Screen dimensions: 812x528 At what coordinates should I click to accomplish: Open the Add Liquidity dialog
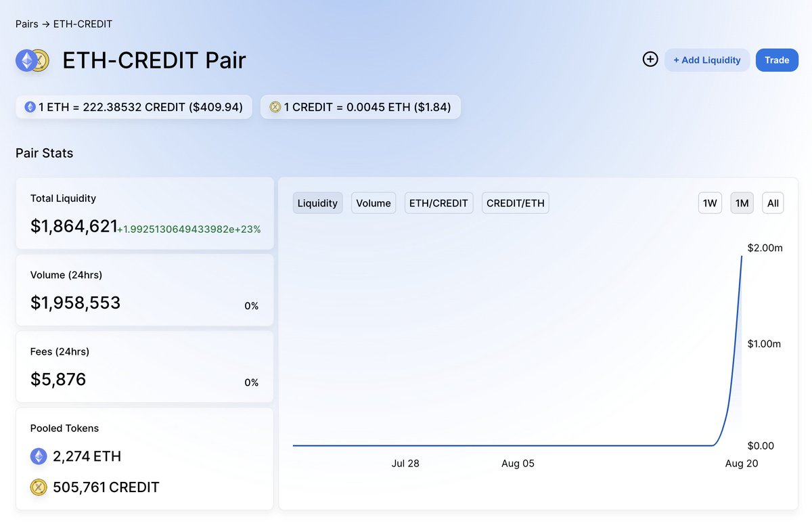(707, 60)
